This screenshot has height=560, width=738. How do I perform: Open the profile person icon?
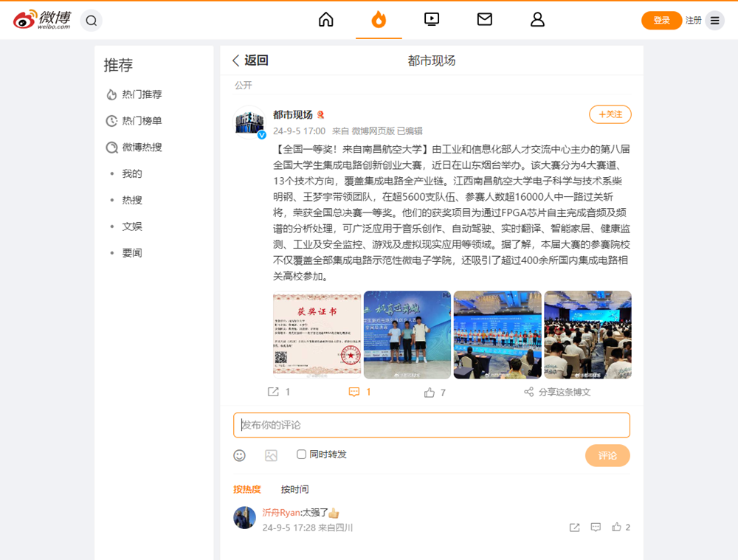(537, 20)
